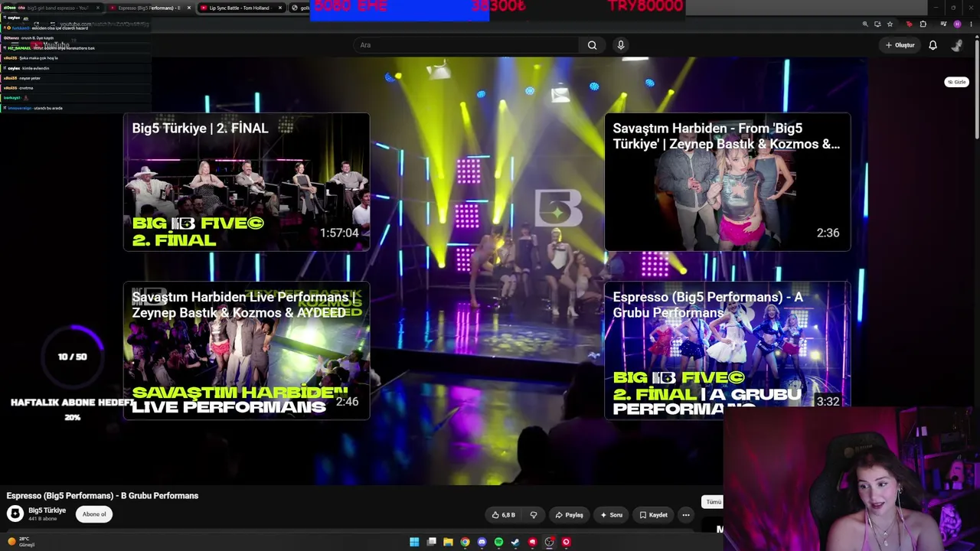Image resolution: width=980 pixels, height=551 pixels.
Task: Close the Lip Sync Battle tab
Action: click(280, 8)
